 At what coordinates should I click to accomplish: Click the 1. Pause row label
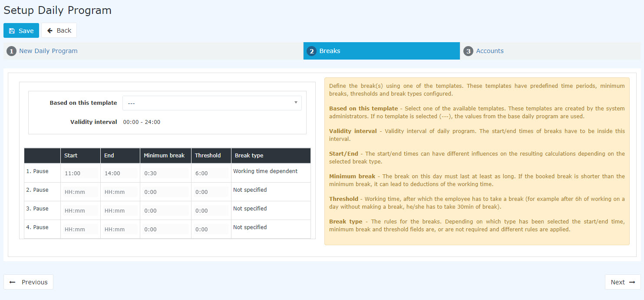(x=37, y=171)
